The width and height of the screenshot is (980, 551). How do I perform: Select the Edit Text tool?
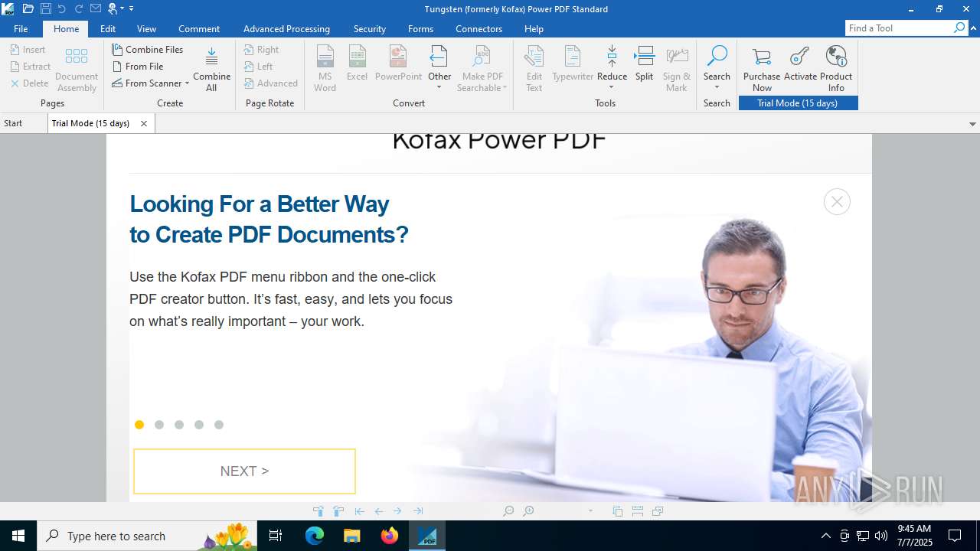(x=534, y=68)
